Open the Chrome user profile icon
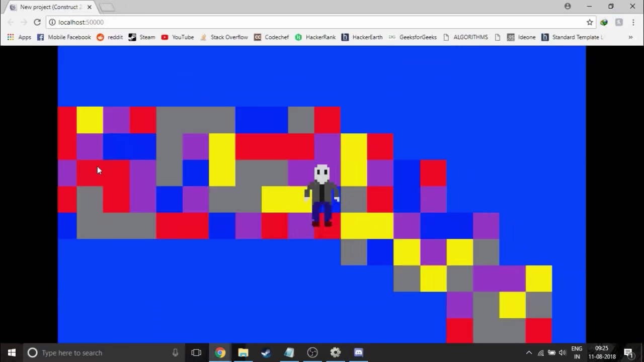Screen dimensions: 644x362 point(568,7)
